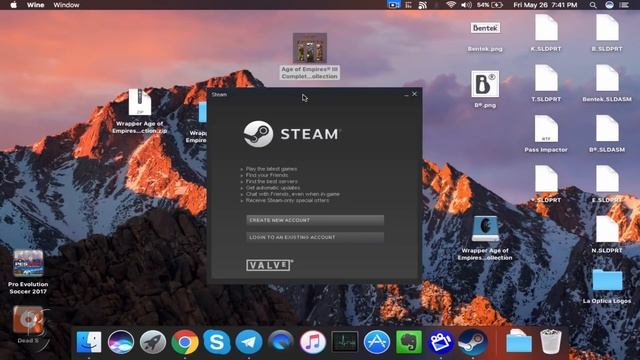Click the date and time in menu bar

click(x=545, y=5)
